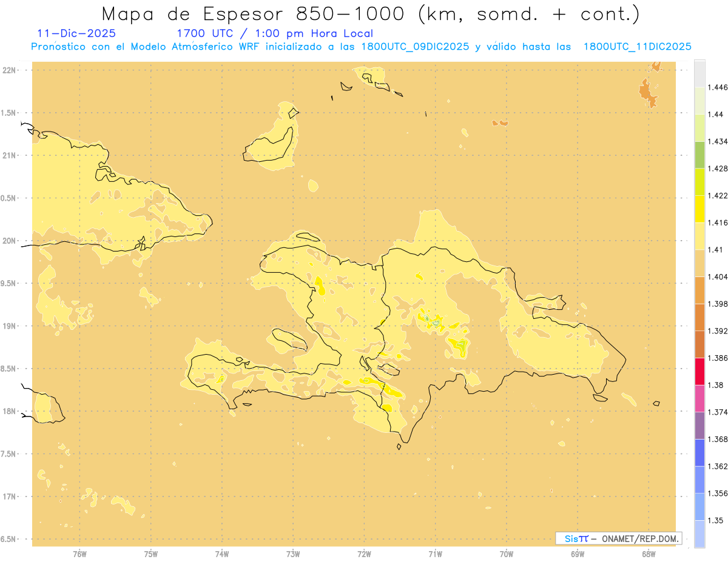Viewport: 728px width, 562px height.
Task: Click the '68W' longitude label
Action: 649,554
